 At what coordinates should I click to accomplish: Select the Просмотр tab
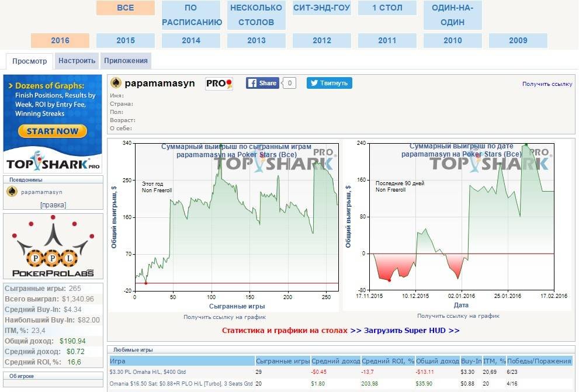point(29,61)
